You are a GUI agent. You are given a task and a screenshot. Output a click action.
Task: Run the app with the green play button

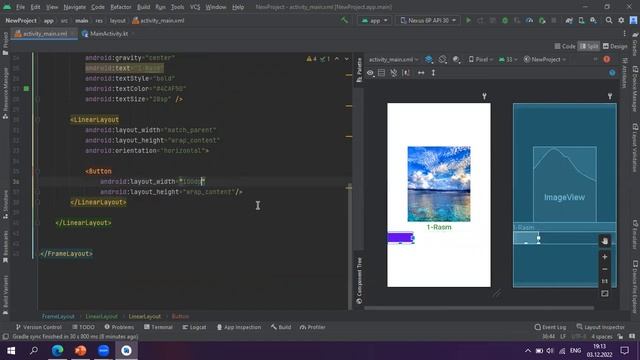(x=469, y=20)
